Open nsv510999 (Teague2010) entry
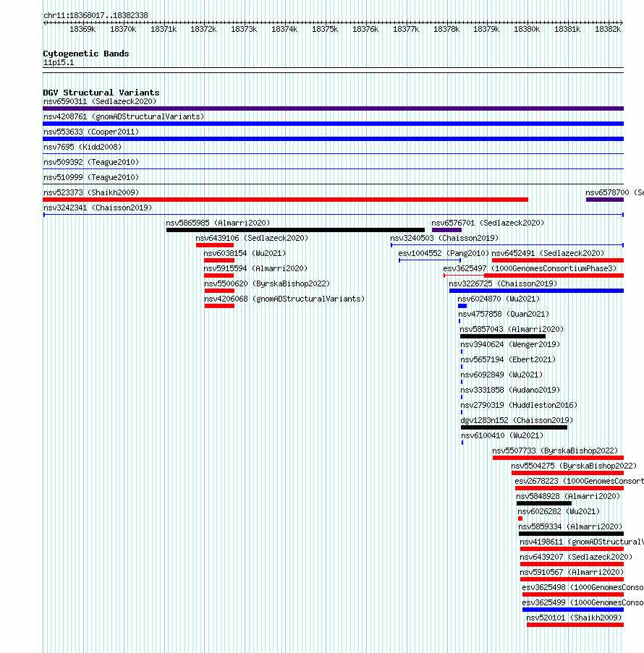 (x=91, y=177)
